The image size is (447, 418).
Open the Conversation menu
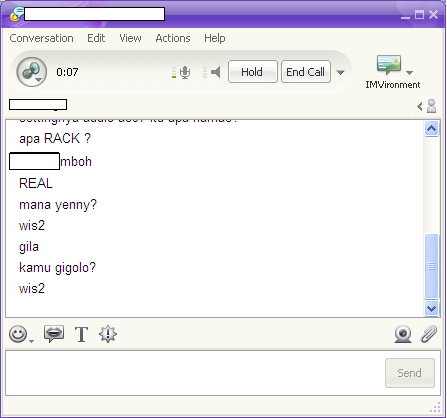point(41,38)
